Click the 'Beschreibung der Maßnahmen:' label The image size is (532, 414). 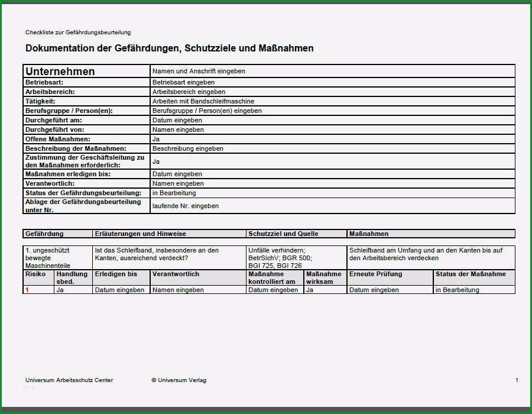point(76,148)
